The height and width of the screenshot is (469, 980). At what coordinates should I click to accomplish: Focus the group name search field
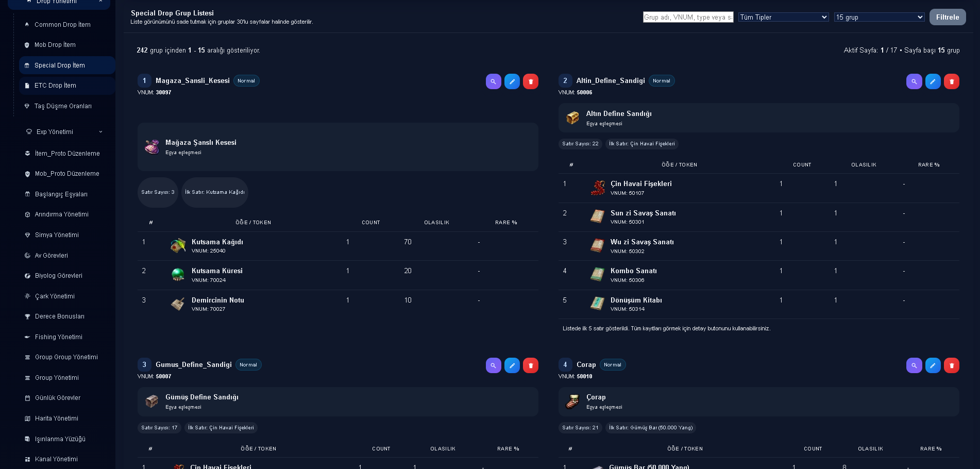(x=688, y=17)
